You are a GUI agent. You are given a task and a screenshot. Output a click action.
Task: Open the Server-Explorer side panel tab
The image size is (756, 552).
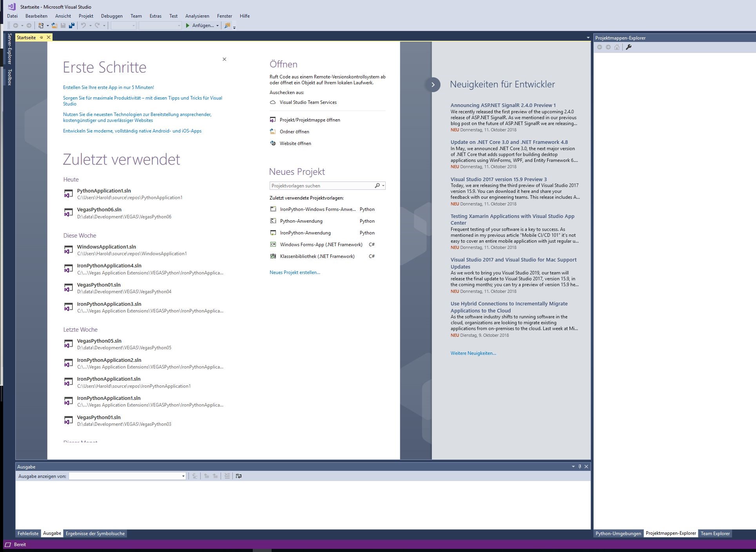coord(9,49)
